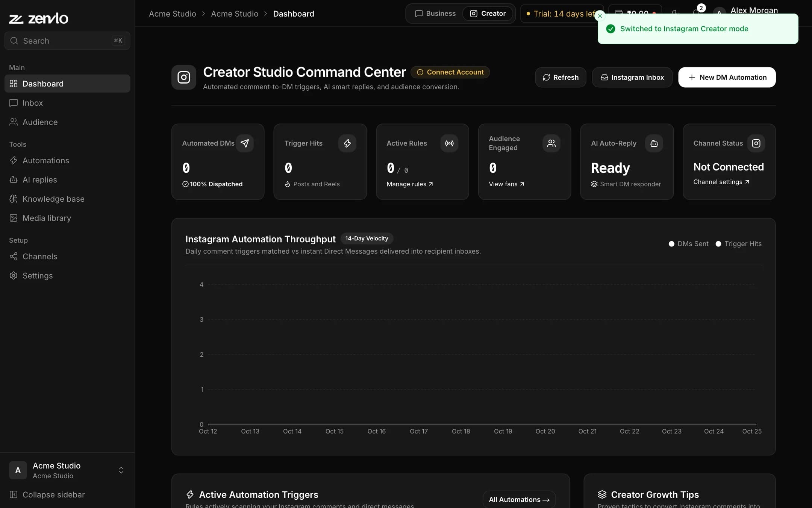Image resolution: width=812 pixels, height=508 pixels.
Task: Click first Acme Studio breadcrumb
Action: 173,14
